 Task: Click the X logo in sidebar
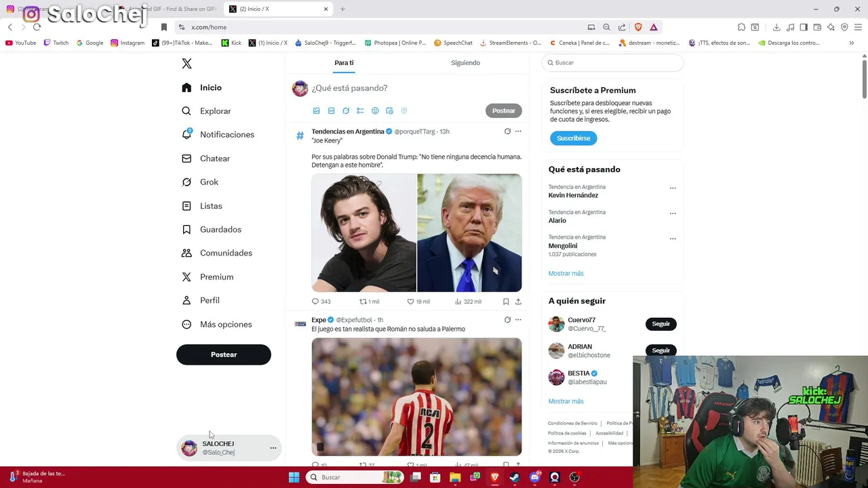(187, 64)
